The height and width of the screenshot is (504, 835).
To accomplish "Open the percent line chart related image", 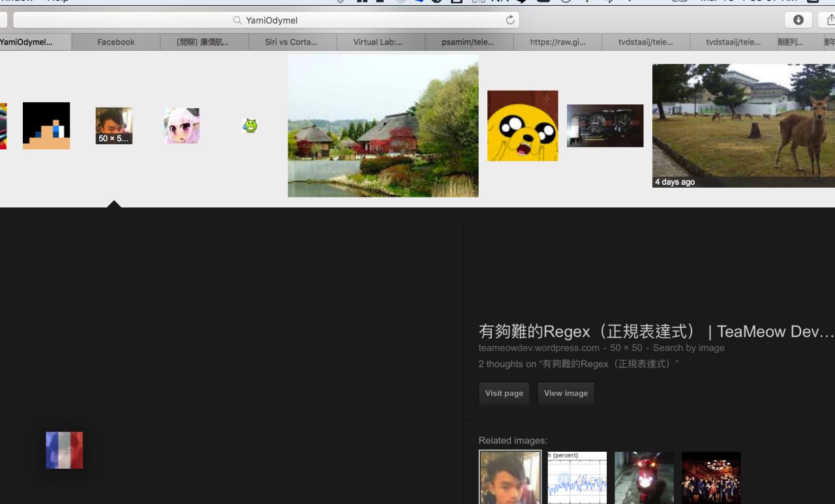I will (577, 477).
